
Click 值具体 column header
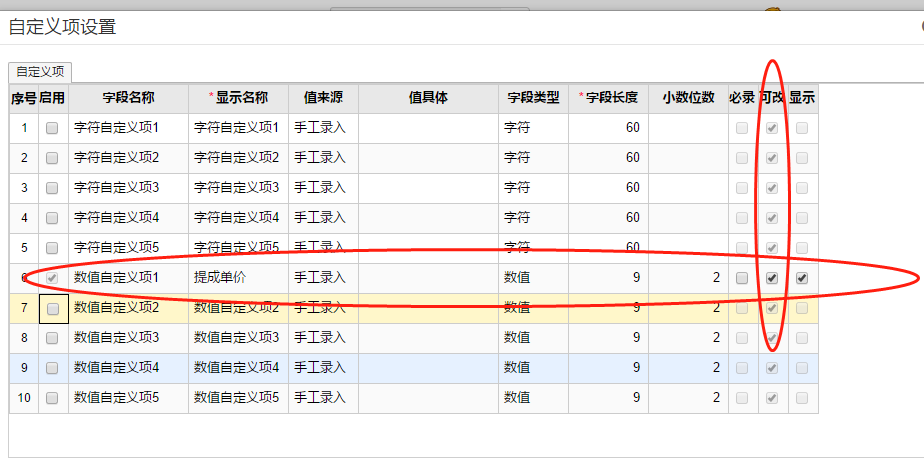coord(428,98)
